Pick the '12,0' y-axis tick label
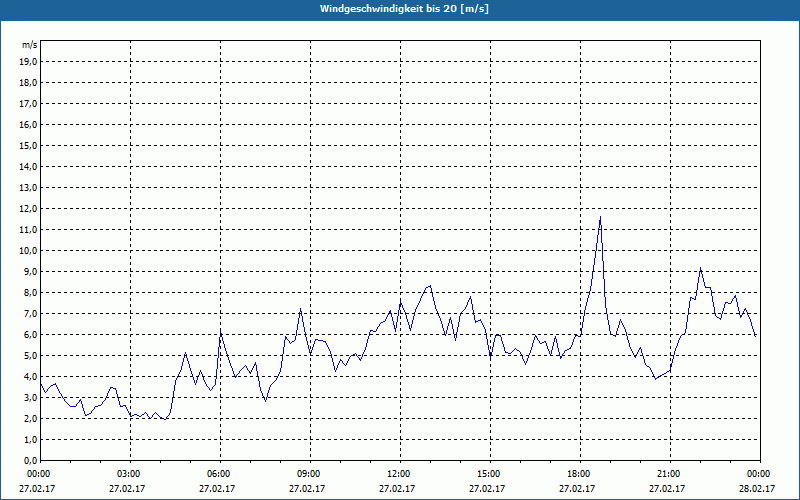 pos(28,209)
